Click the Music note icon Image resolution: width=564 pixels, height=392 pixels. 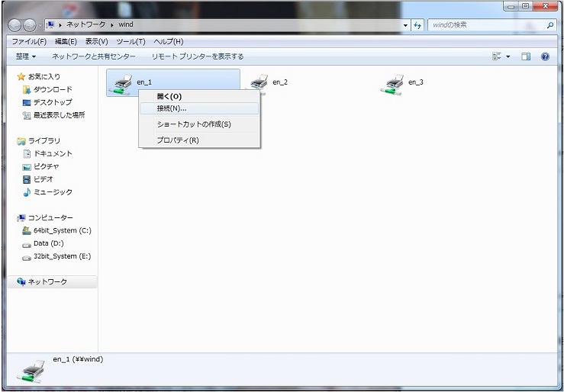click(27, 192)
